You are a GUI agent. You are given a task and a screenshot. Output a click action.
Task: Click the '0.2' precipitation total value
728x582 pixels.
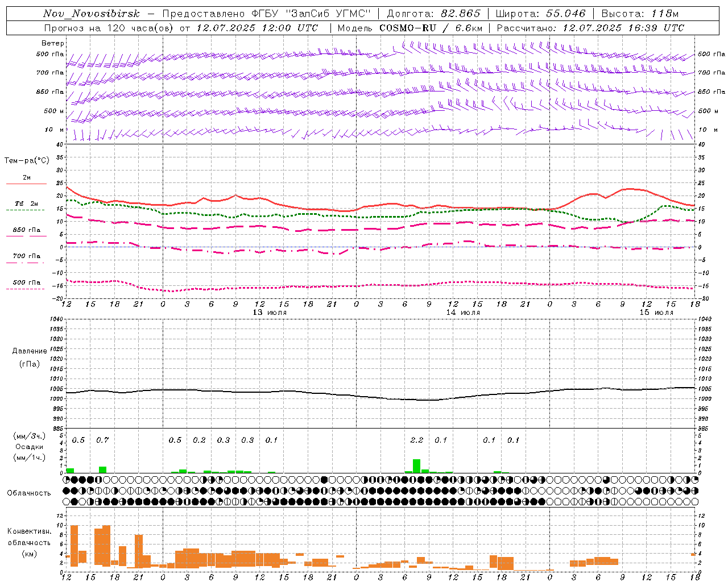[x=199, y=440]
